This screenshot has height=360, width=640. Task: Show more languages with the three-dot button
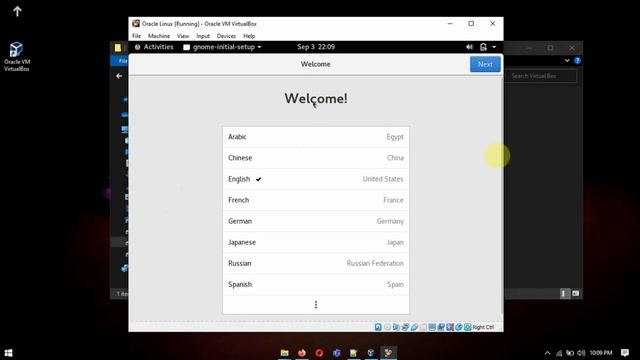(316, 305)
